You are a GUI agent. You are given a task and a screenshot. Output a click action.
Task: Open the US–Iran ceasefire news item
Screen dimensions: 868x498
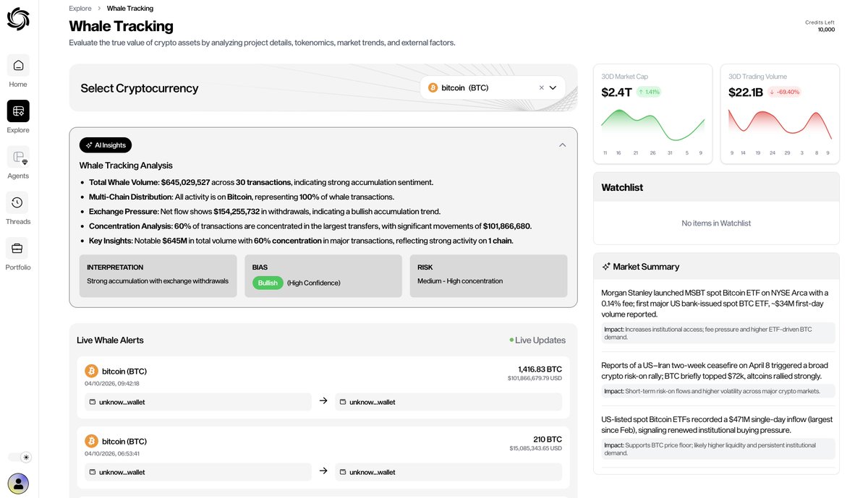click(x=717, y=379)
